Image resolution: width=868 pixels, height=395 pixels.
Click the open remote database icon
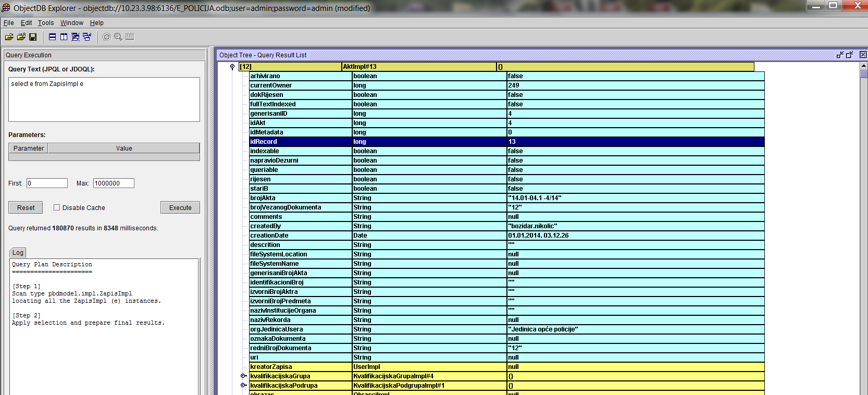pyautogui.click(x=21, y=37)
